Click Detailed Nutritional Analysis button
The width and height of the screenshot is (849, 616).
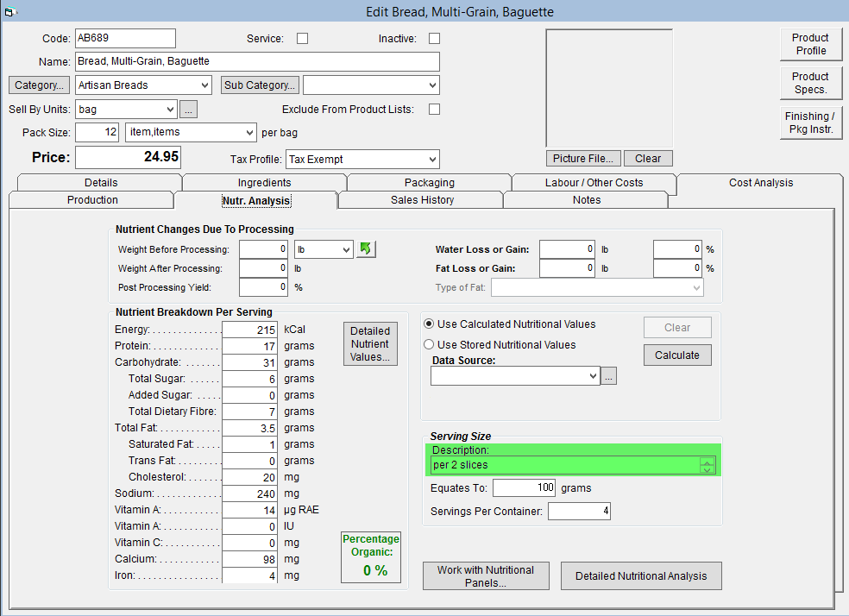(x=641, y=576)
